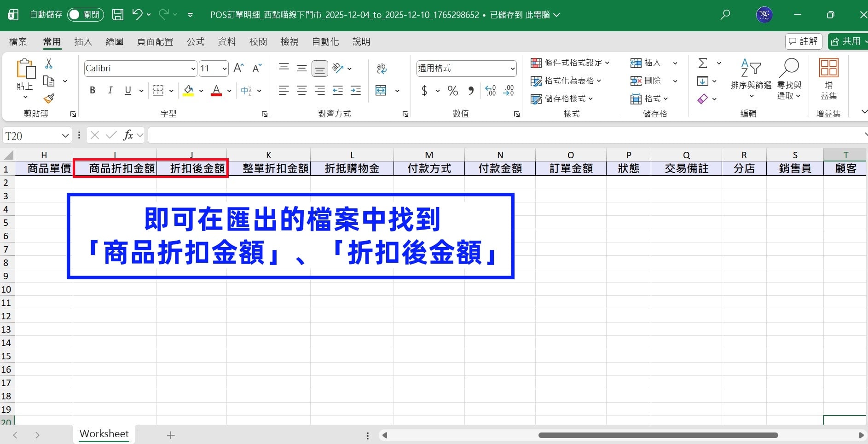868x444 pixels.
Task: Select the Worksheet sheet tab
Action: click(104, 434)
